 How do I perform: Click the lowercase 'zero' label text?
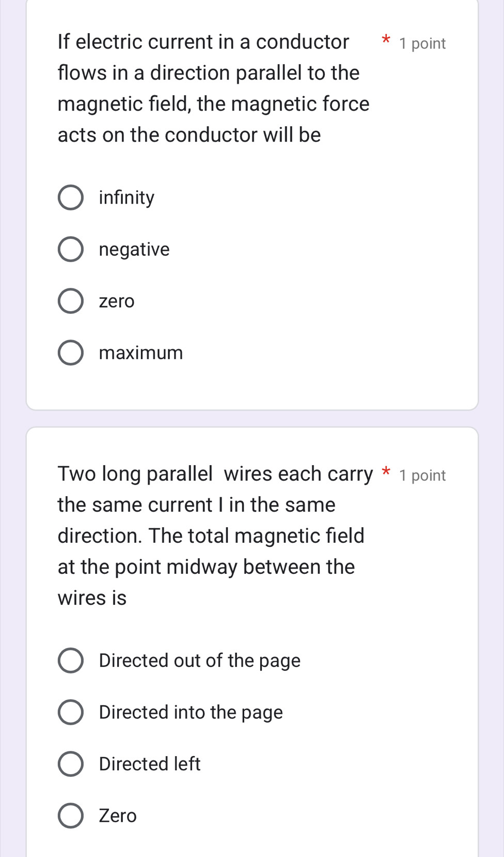[117, 301]
